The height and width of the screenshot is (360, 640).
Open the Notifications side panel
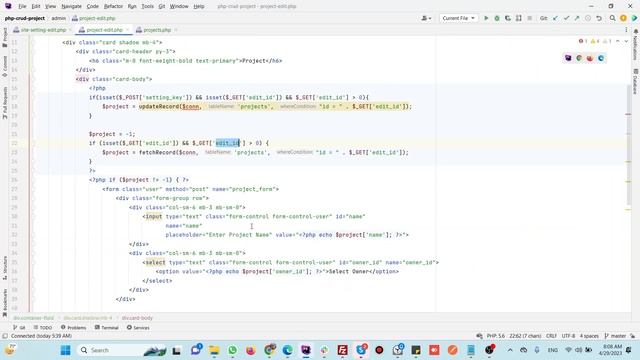(x=636, y=44)
